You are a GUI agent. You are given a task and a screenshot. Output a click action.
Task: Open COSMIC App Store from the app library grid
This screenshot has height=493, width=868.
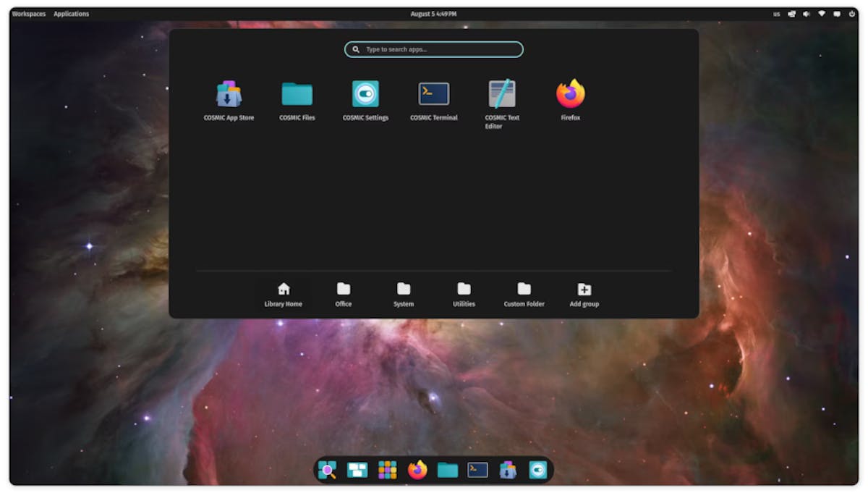(229, 101)
